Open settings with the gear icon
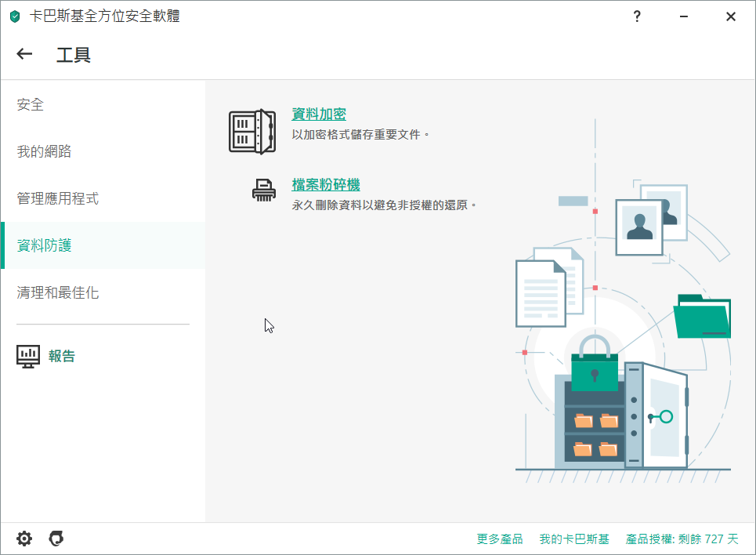Viewport: 756px width, 555px height. coord(25,539)
